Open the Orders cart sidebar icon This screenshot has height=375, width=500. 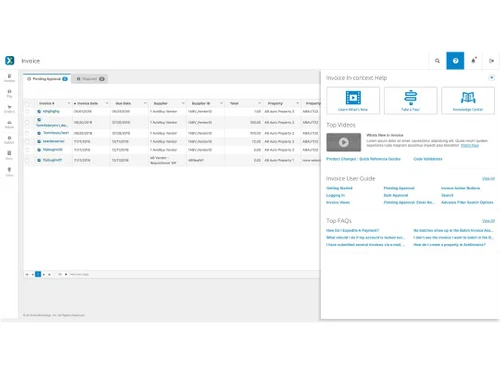(9, 107)
